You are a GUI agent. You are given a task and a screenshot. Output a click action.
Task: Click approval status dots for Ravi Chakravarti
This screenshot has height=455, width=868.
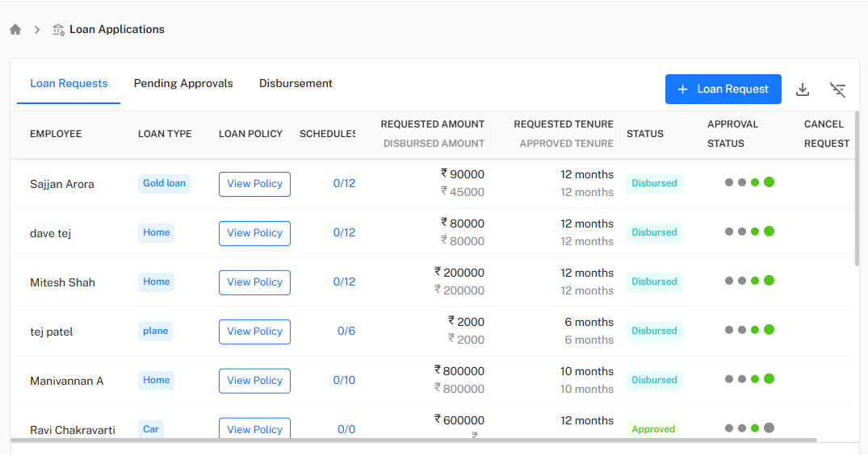click(749, 428)
